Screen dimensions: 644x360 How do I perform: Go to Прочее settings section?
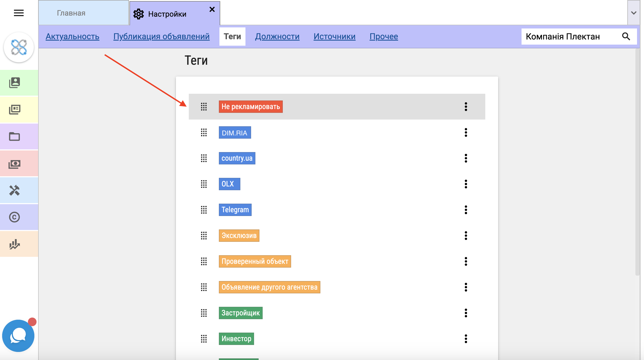point(384,37)
